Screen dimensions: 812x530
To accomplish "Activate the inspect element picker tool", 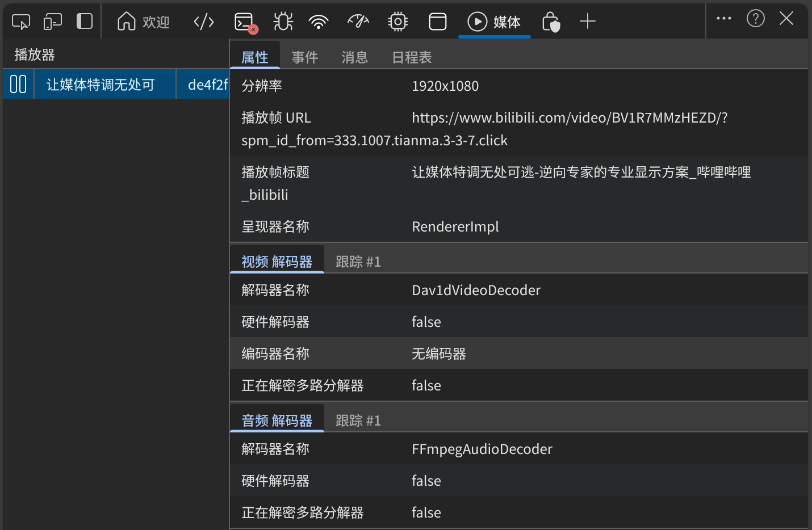I will pos(21,22).
